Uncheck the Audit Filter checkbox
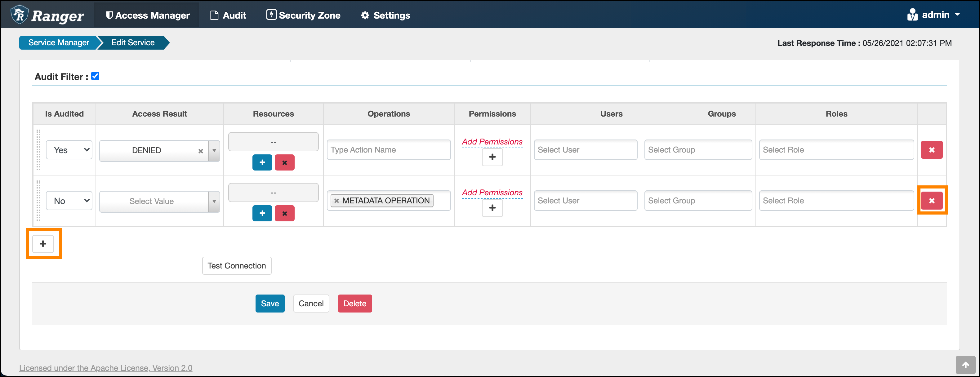Viewport: 980px width, 377px height. pos(96,76)
